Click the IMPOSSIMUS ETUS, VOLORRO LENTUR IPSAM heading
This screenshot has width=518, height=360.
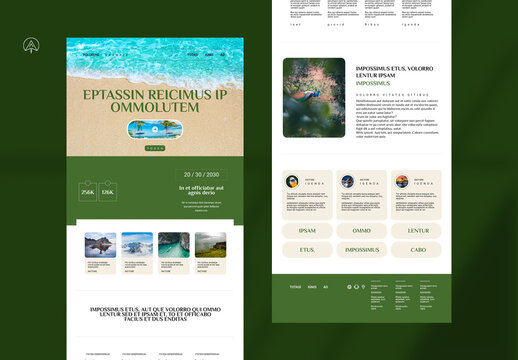tap(394, 72)
